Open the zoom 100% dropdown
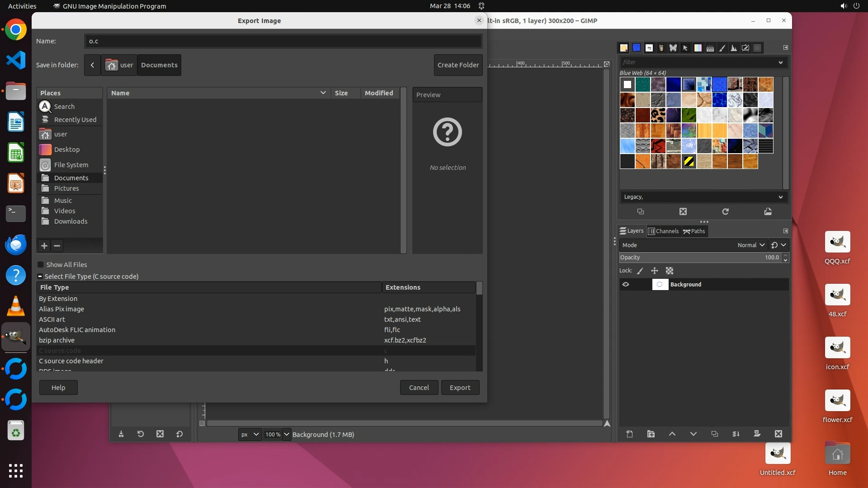This screenshot has height=488, width=868. tap(287, 434)
